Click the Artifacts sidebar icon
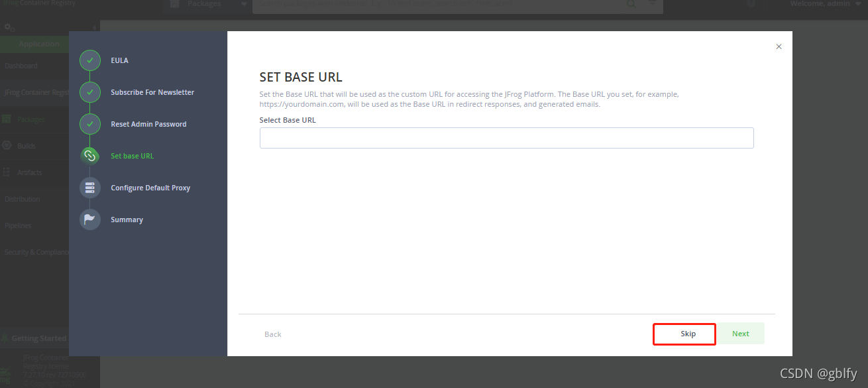The width and height of the screenshot is (868, 388). coord(7,172)
